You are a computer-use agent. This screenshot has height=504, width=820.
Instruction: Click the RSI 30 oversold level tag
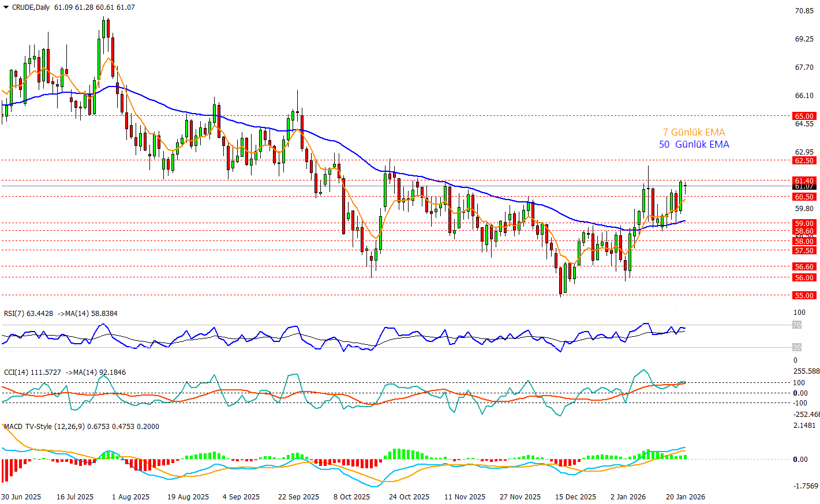point(796,347)
